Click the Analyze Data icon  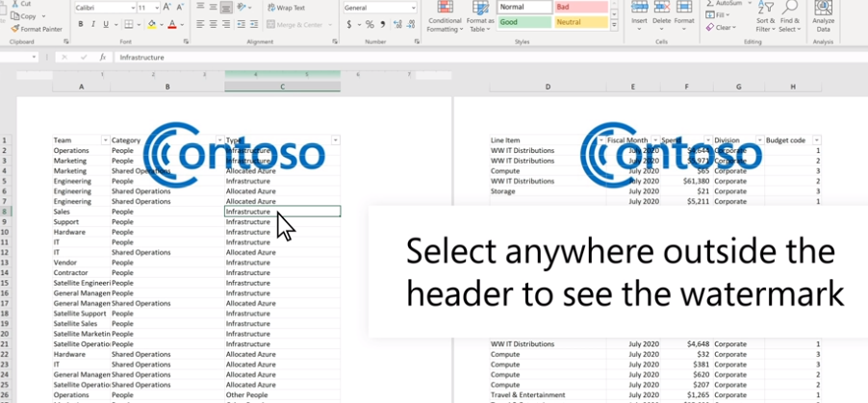click(823, 15)
